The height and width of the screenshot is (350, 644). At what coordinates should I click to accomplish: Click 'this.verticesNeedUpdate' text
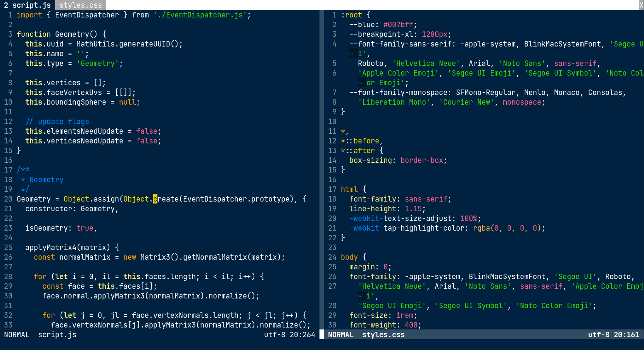(x=74, y=141)
